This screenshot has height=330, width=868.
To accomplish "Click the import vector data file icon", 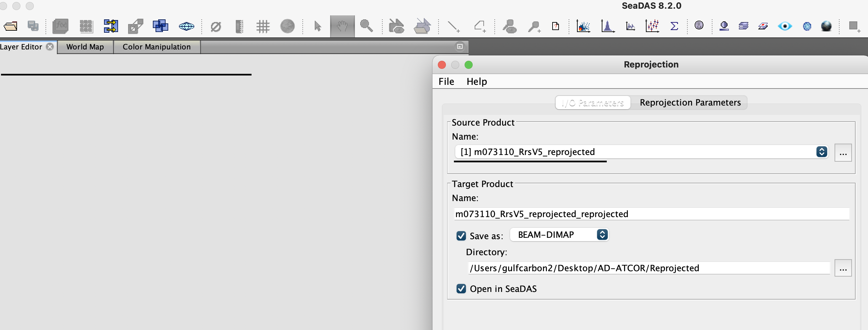I will click(556, 26).
